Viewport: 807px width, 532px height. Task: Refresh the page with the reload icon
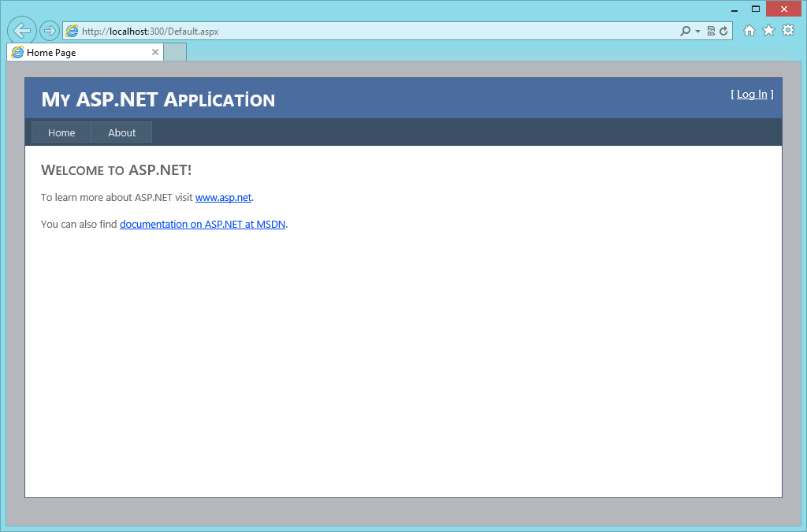click(723, 31)
